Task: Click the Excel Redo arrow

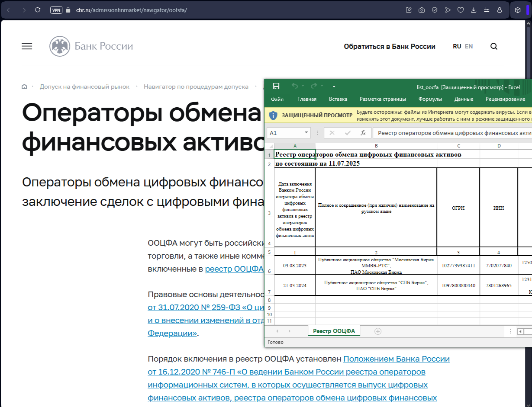Action: pos(314,86)
